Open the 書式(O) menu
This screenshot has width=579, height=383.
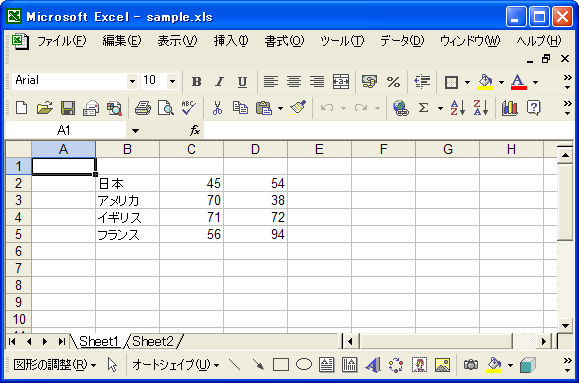284,41
